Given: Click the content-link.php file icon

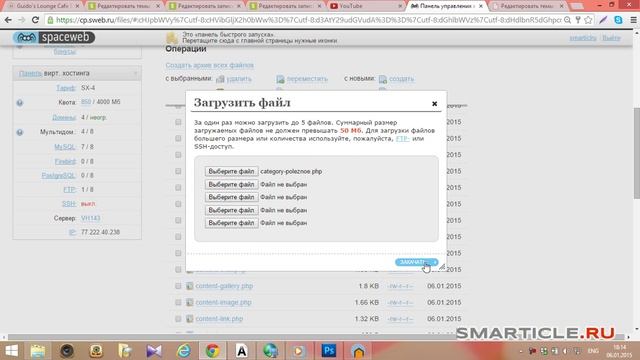Looking at the screenshot, I should tap(189, 319).
